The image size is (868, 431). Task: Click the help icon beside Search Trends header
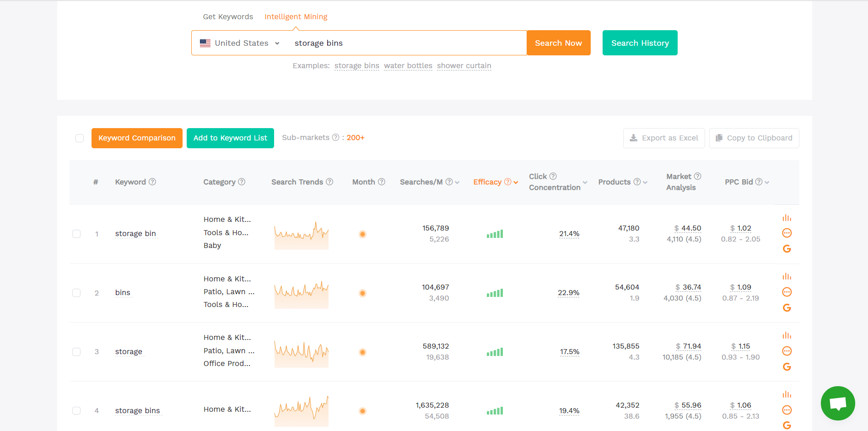point(329,182)
